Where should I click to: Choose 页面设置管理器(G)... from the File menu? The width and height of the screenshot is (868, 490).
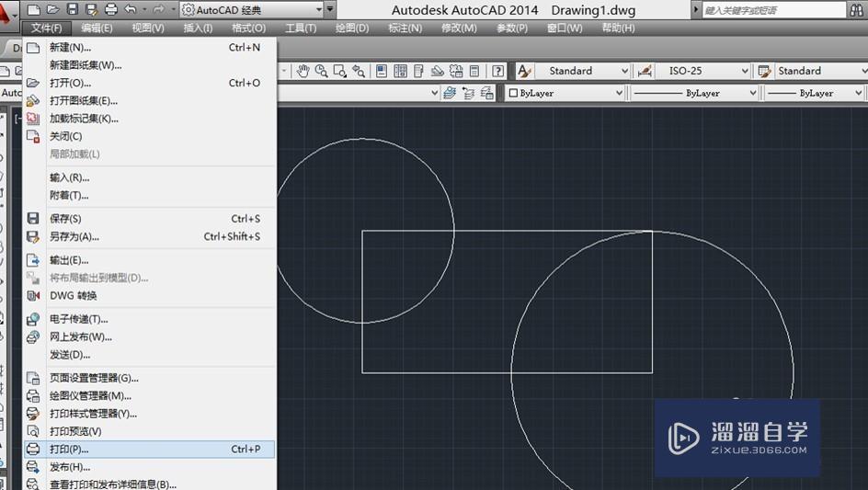tap(150, 378)
